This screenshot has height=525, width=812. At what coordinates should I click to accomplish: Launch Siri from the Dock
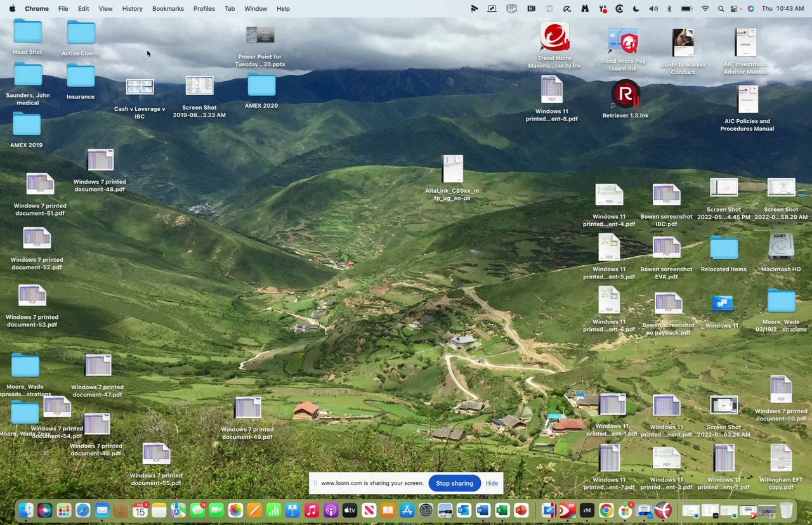[x=44, y=510]
